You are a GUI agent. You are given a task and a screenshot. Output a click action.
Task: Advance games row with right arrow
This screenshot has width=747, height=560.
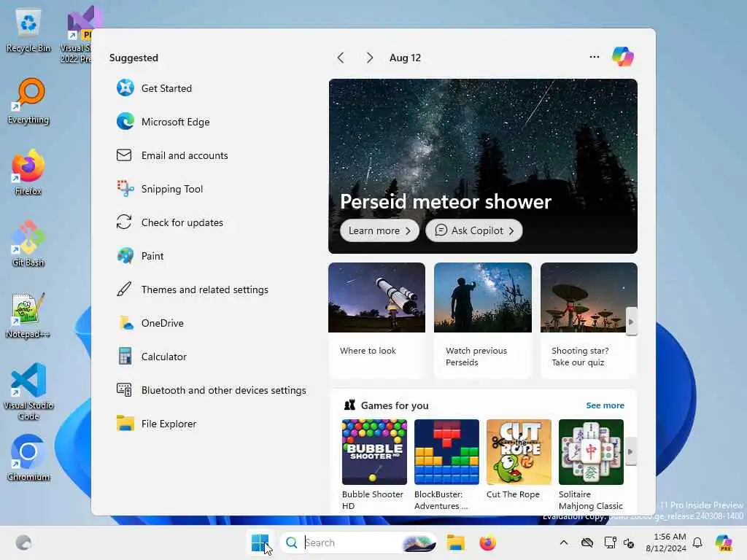click(631, 451)
